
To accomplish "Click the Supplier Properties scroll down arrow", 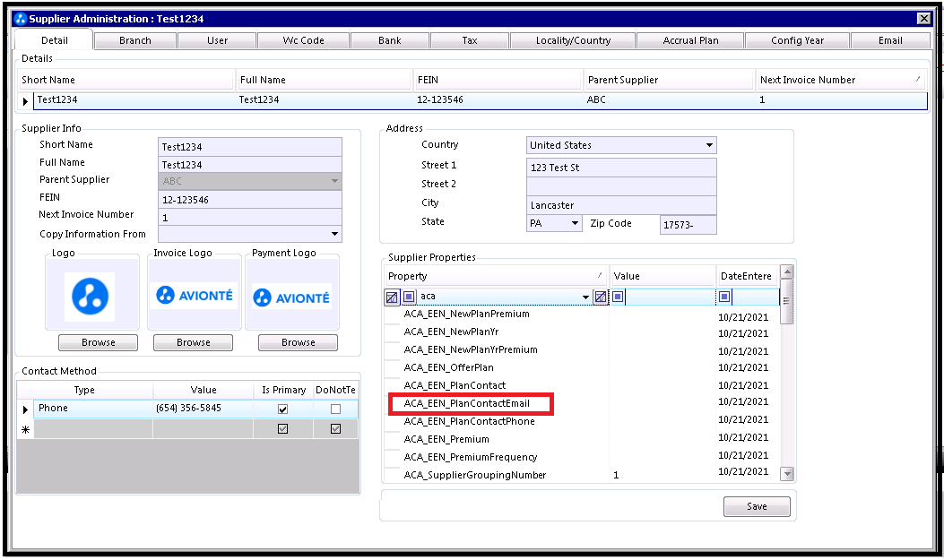I will (787, 474).
